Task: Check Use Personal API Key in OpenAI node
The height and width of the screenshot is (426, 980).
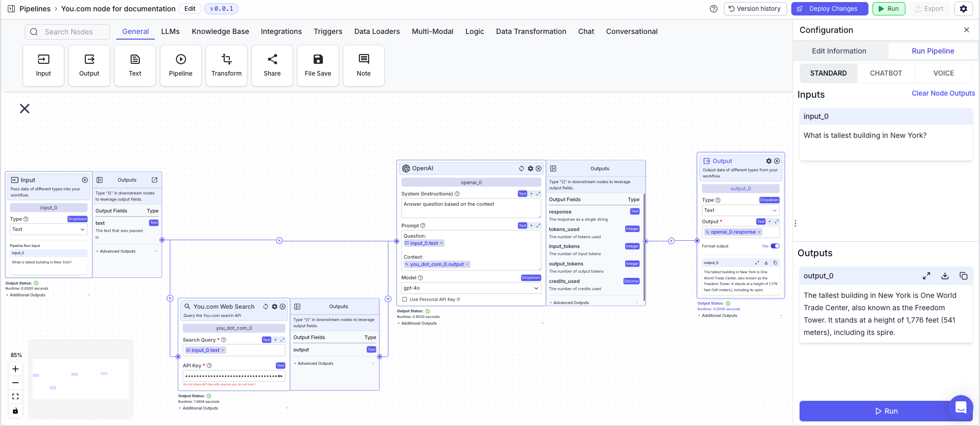Action: (405, 299)
